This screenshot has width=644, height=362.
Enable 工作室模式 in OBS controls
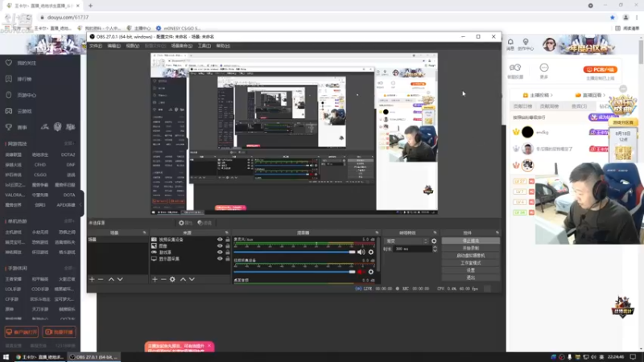(x=471, y=263)
